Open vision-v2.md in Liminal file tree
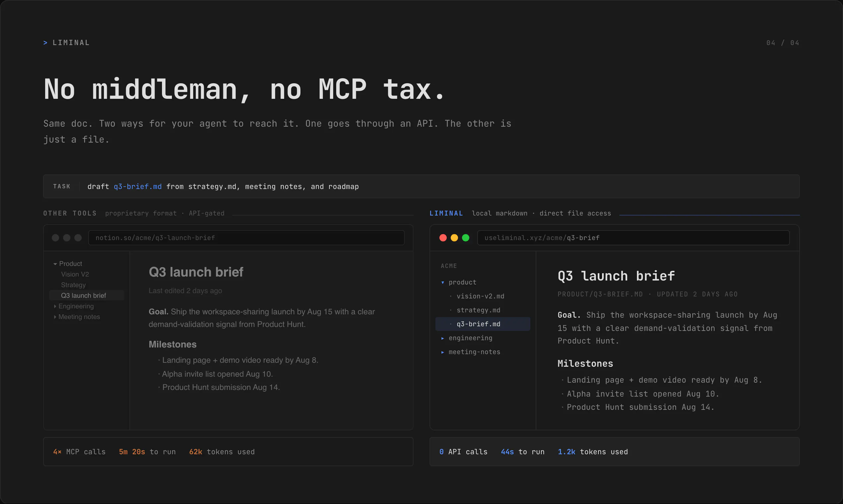 coord(480,296)
